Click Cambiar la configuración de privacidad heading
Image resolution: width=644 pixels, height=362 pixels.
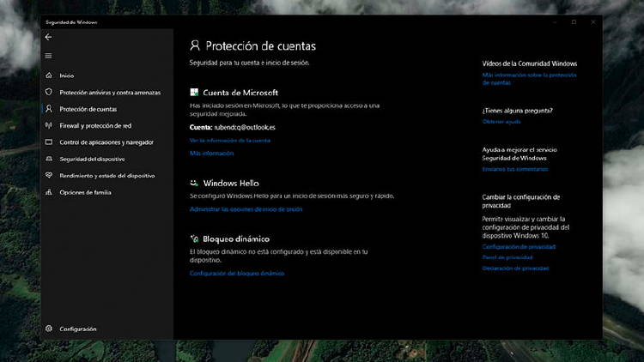(521, 201)
